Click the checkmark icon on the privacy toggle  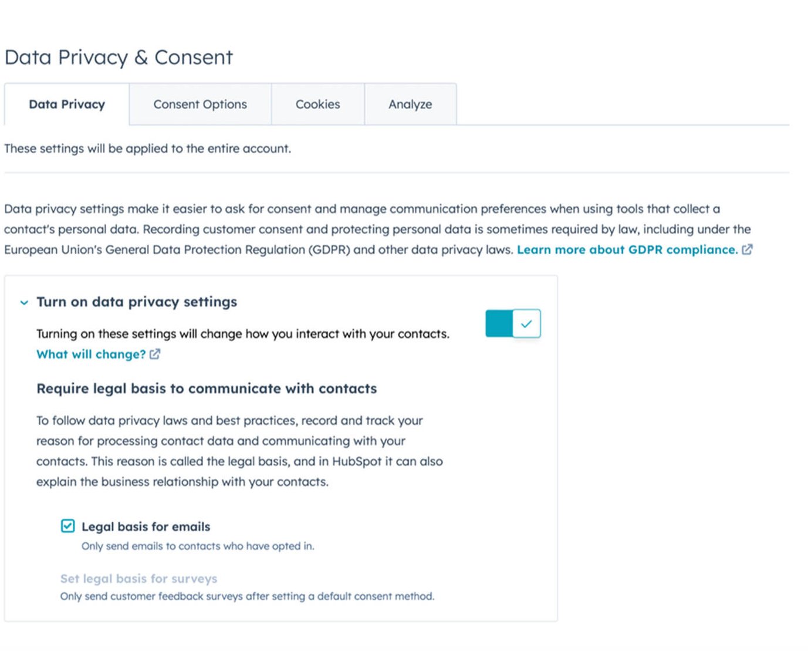click(x=526, y=323)
